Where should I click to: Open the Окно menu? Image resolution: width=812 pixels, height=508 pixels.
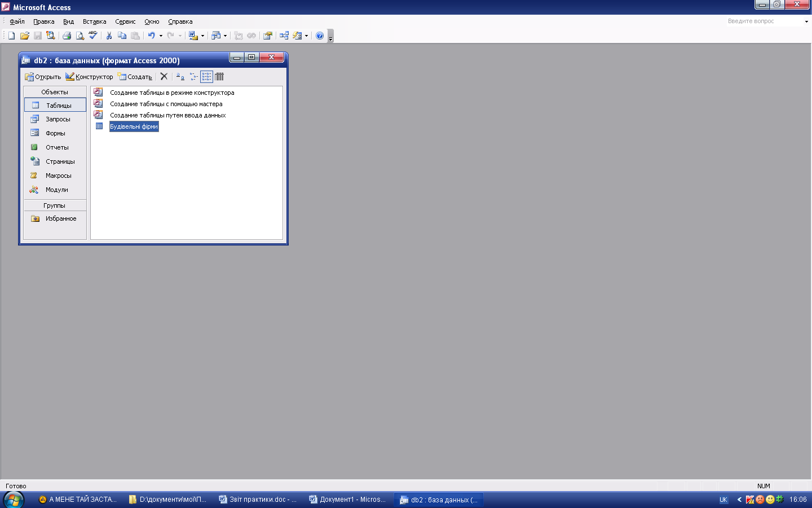click(152, 21)
